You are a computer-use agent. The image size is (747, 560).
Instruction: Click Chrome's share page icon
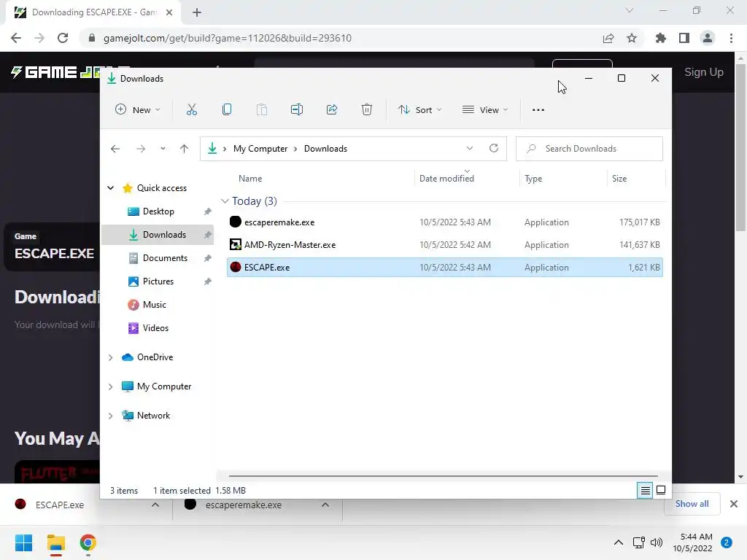[608, 38]
